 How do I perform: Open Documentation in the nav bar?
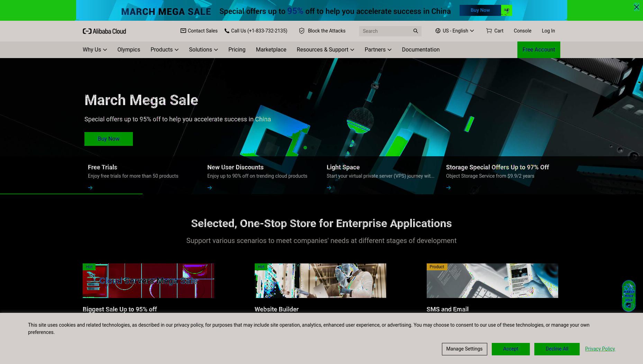(x=420, y=50)
